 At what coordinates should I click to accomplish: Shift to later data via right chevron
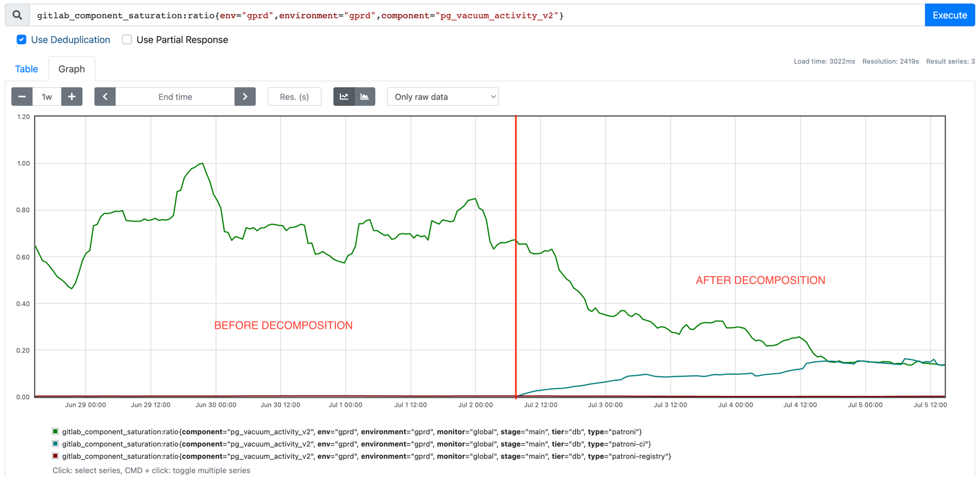point(245,97)
